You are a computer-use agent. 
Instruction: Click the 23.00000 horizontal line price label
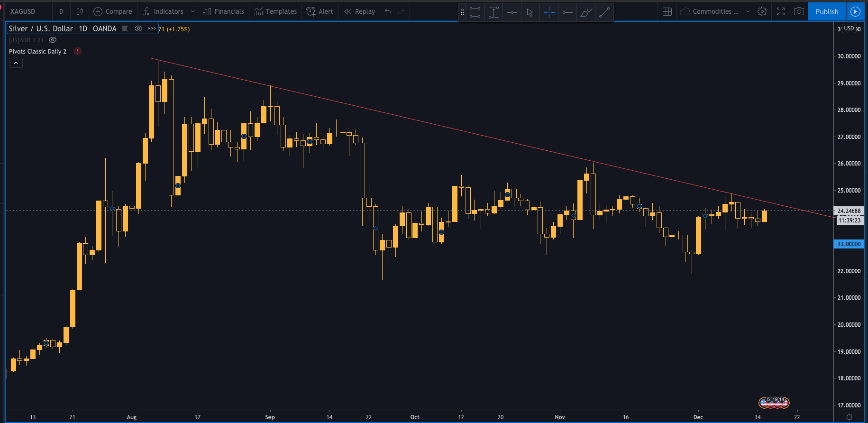849,244
